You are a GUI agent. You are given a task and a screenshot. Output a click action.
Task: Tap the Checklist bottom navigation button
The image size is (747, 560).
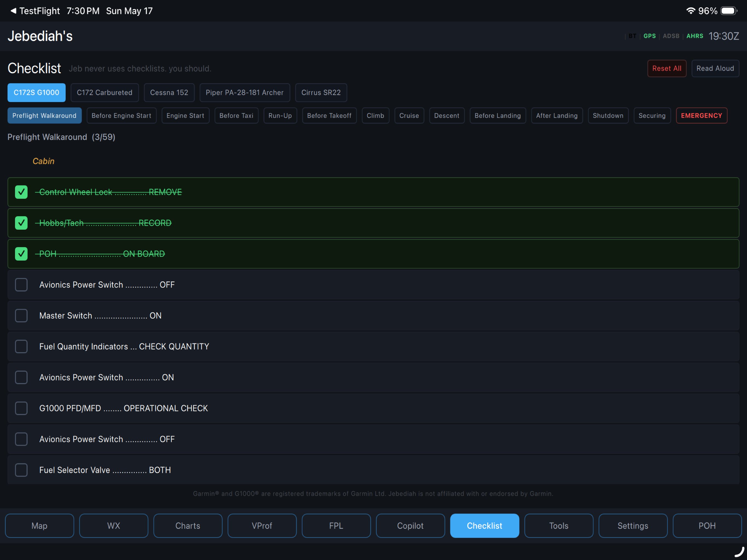point(485,526)
